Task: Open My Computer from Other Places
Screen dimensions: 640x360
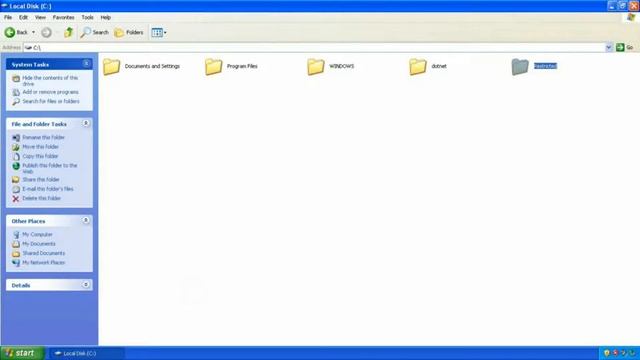Action: [x=37, y=234]
